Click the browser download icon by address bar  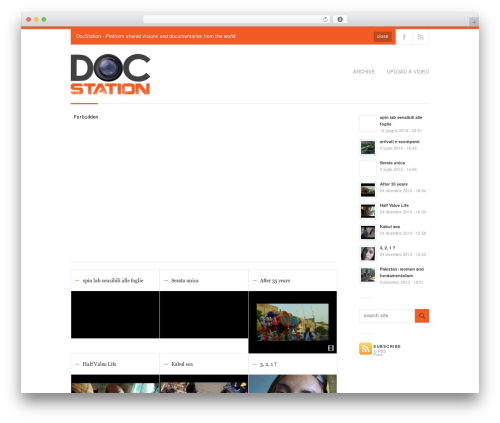[x=340, y=20]
